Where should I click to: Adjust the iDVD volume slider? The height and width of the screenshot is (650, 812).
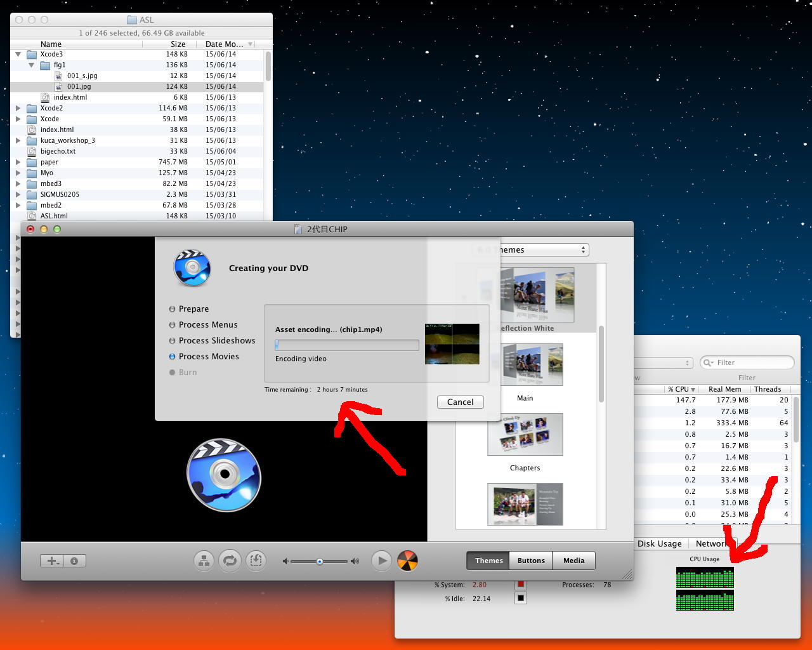320,561
